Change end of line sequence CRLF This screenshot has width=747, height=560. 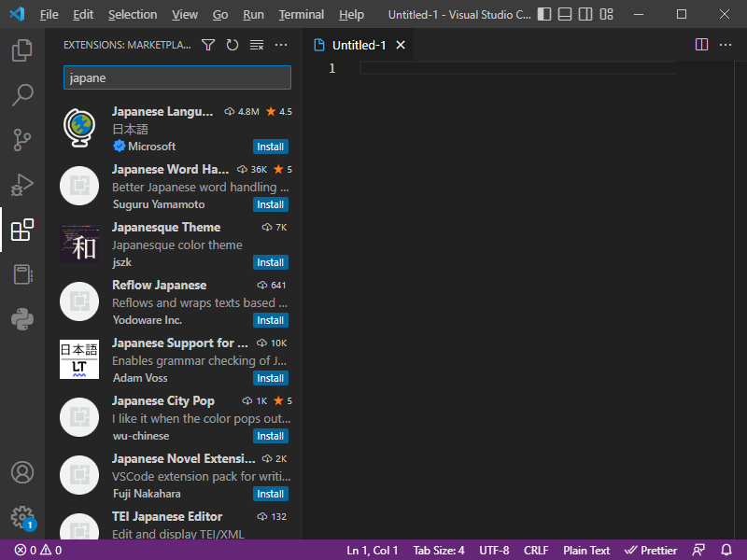click(x=536, y=550)
